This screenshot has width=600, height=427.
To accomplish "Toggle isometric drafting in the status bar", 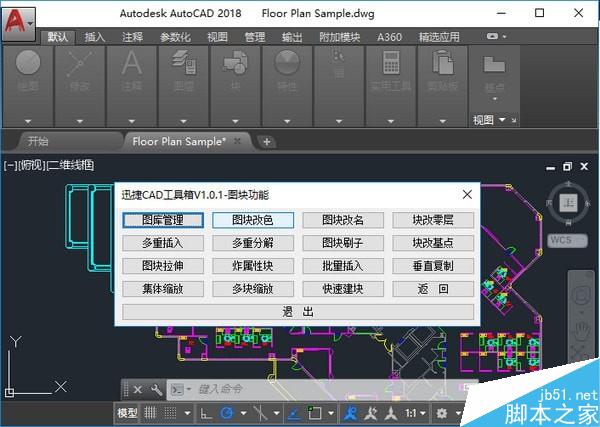I will pyautogui.click(x=260, y=413).
